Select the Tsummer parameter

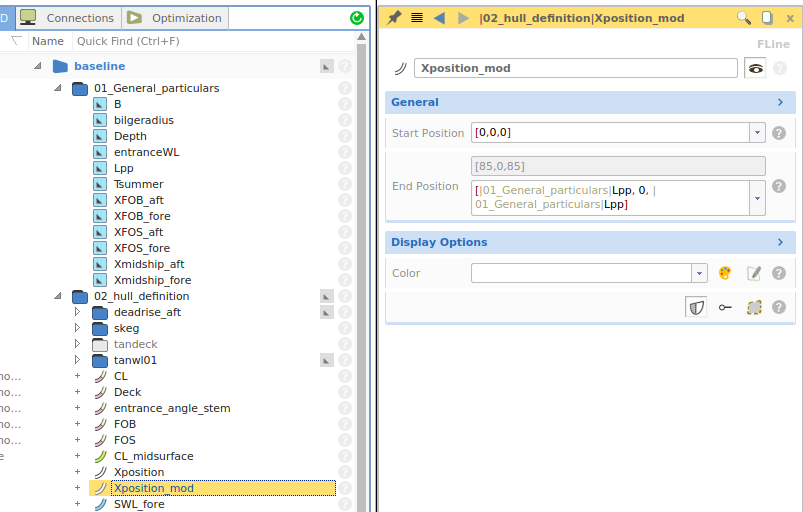pyautogui.click(x=139, y=184)
